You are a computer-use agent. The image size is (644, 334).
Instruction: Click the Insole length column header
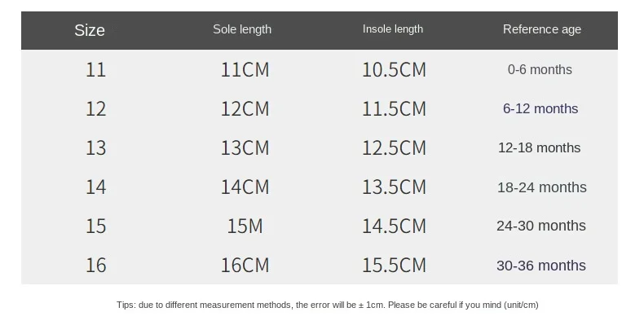click(393, 29)
